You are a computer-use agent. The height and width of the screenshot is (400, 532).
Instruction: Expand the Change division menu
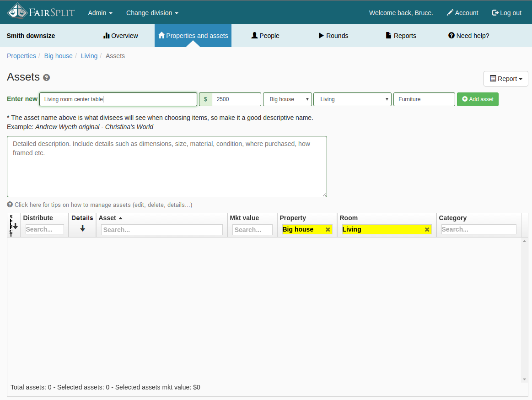pos(152,13)
